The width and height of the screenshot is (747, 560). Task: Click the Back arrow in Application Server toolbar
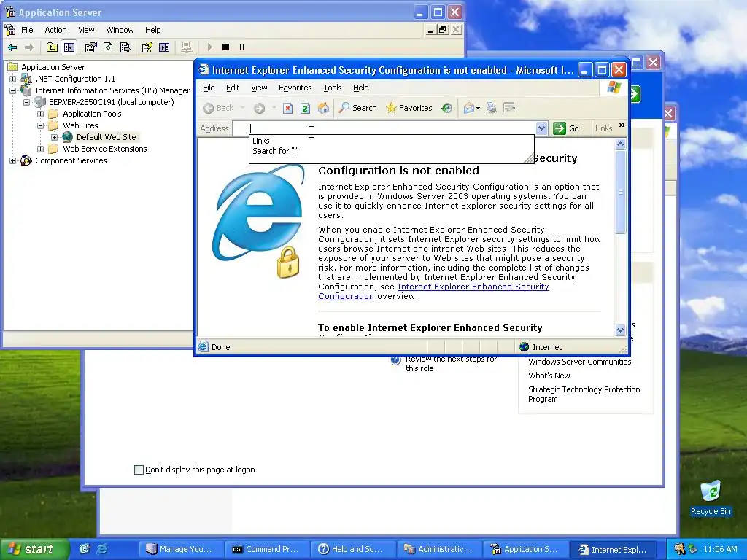click(x=13, y=47)
